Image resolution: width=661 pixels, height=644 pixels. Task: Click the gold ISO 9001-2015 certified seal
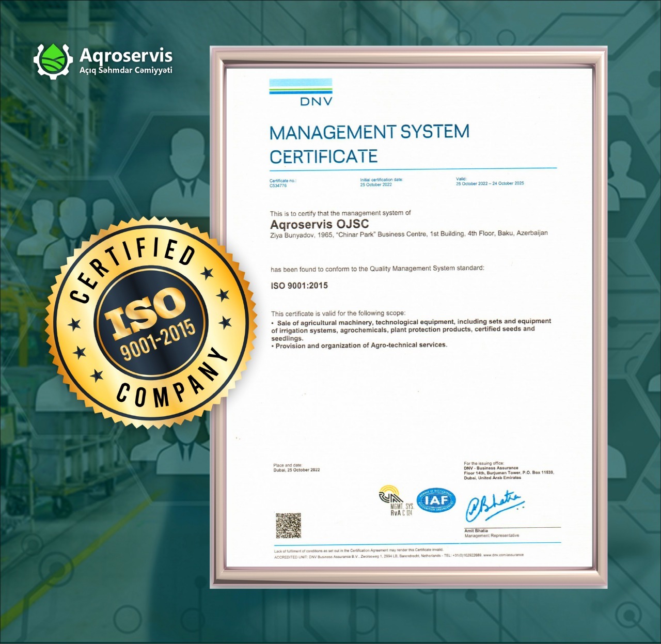click(x=151, y=321)
